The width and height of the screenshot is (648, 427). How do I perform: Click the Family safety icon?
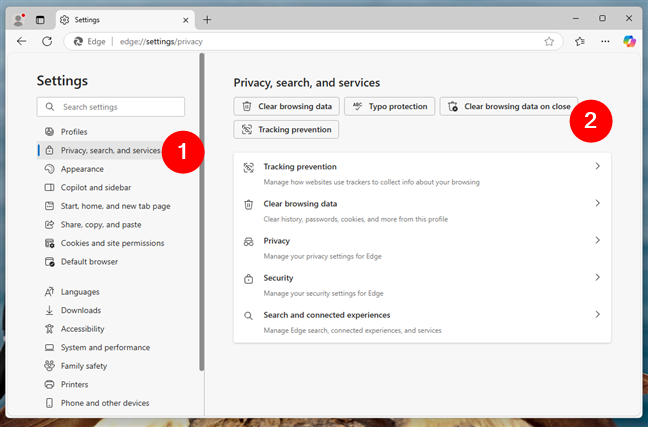[x=49, y=366]
